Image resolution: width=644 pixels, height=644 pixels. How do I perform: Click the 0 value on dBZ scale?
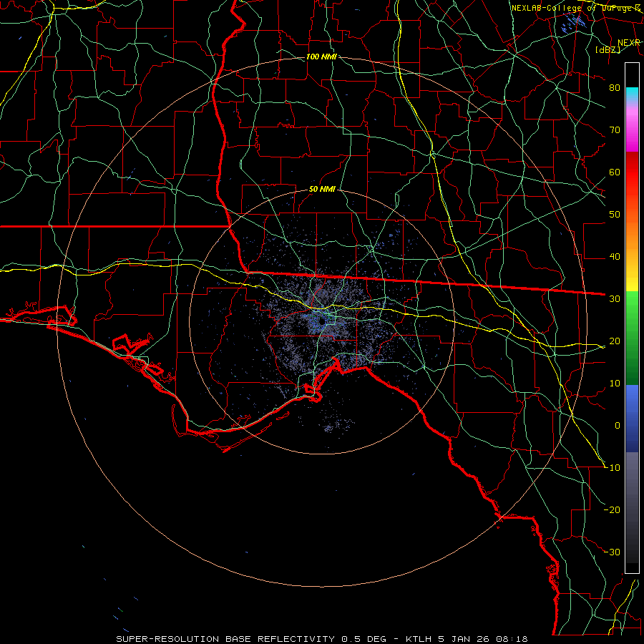point(618,426)
